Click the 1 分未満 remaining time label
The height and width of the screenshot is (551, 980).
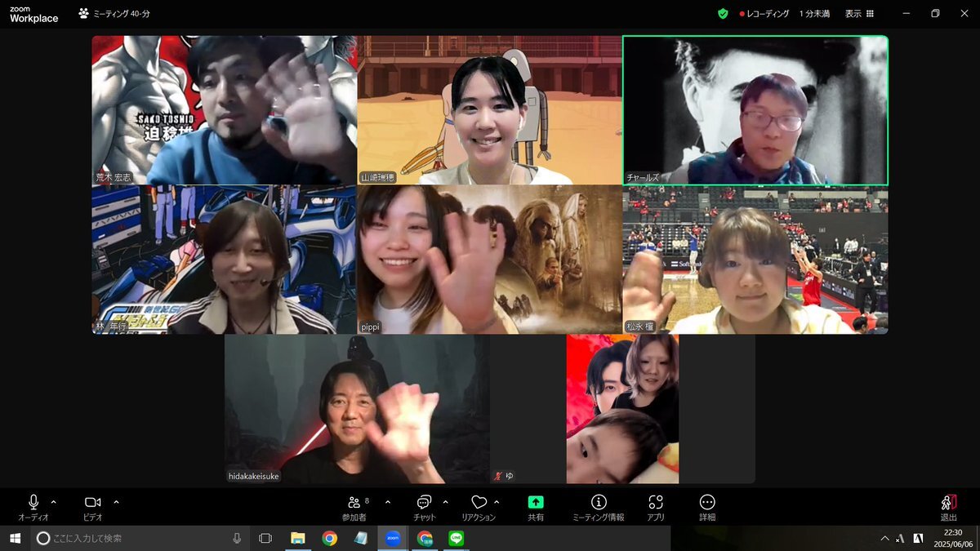click(814, 14)
